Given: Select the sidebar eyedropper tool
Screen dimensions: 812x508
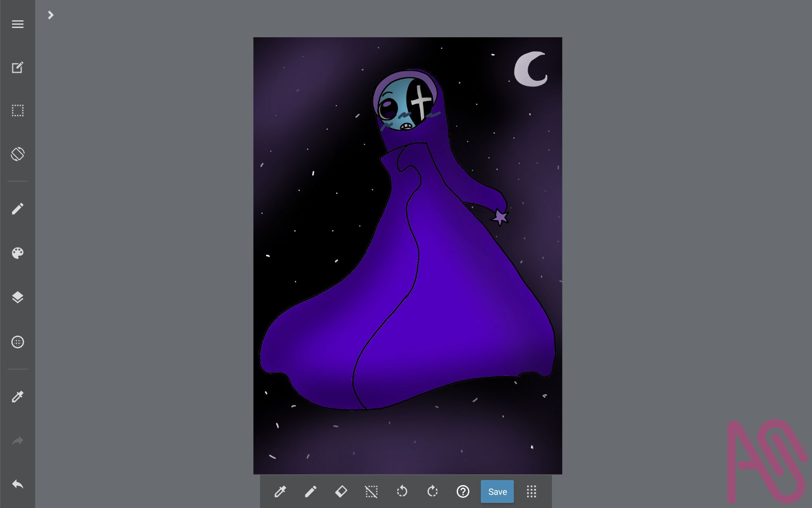Looking at the screenshot, I should point(17,397).
